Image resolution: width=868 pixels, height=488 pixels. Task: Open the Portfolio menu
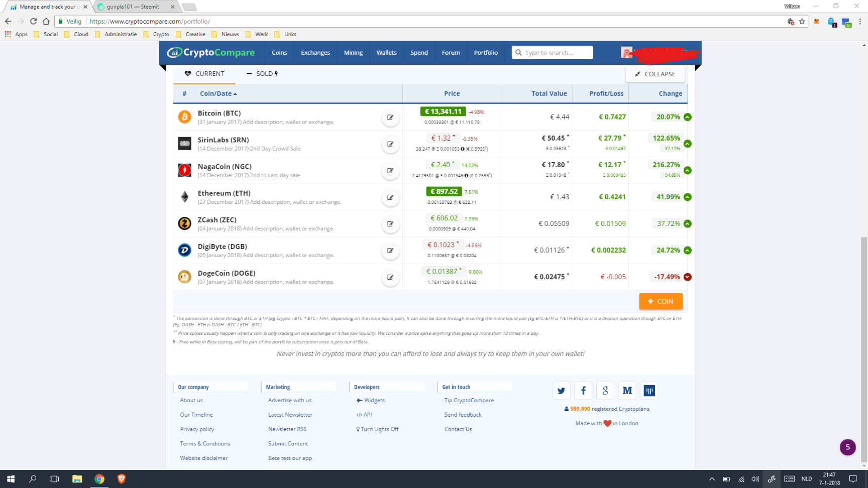(x=486, y=52)
